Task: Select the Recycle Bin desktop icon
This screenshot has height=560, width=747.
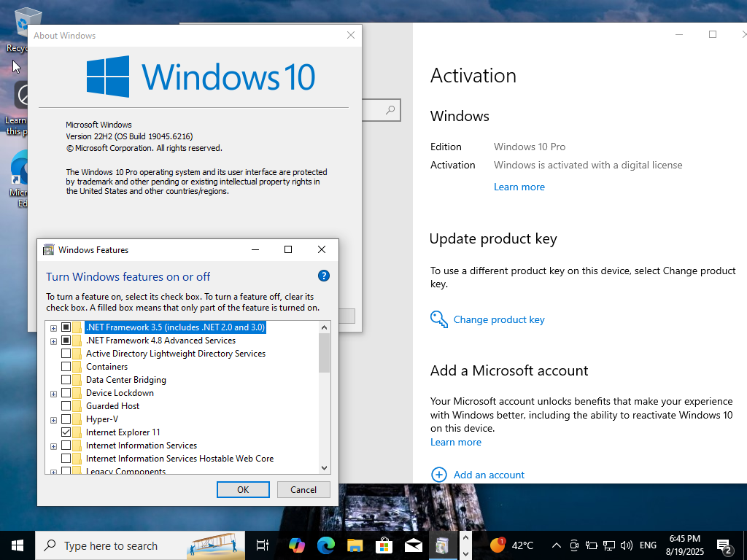Action: 23,28
